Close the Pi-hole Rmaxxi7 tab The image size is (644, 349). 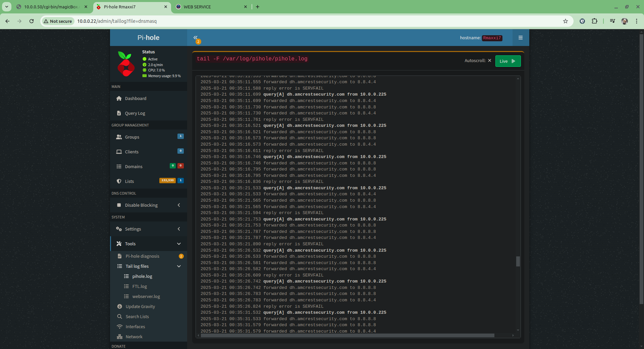tap(166, 7)
